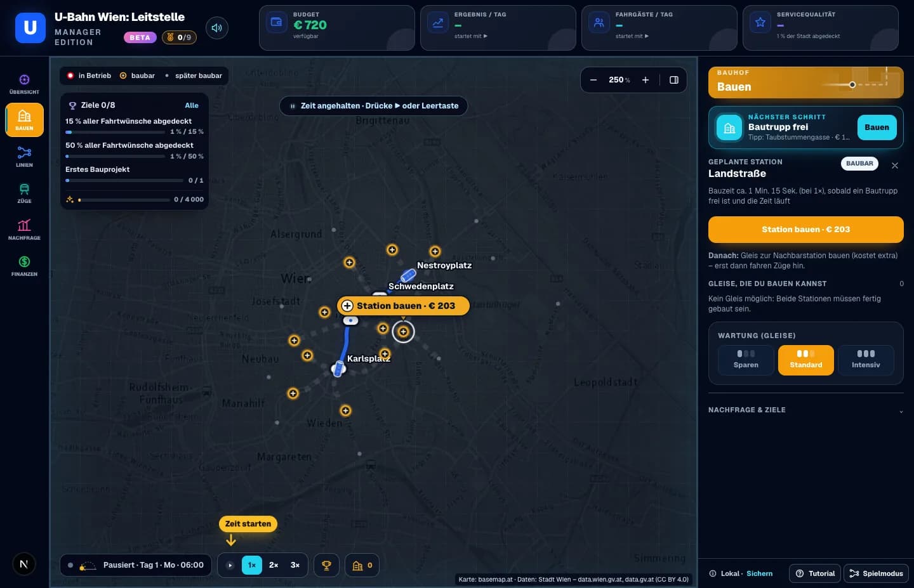The width and height of the screenshot is (914, 588).
Task: Click the cyan Bauen next-step button
Action: (x=877, y=127)
